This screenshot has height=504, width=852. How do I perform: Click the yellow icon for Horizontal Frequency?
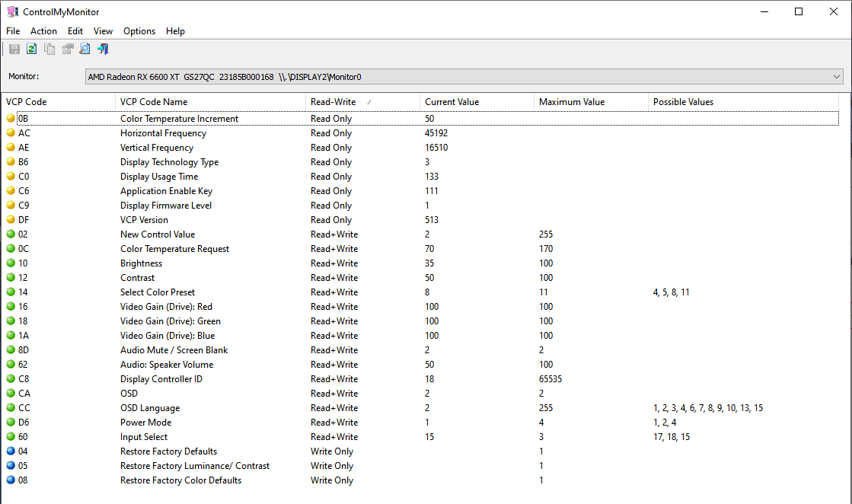(11, 133)
